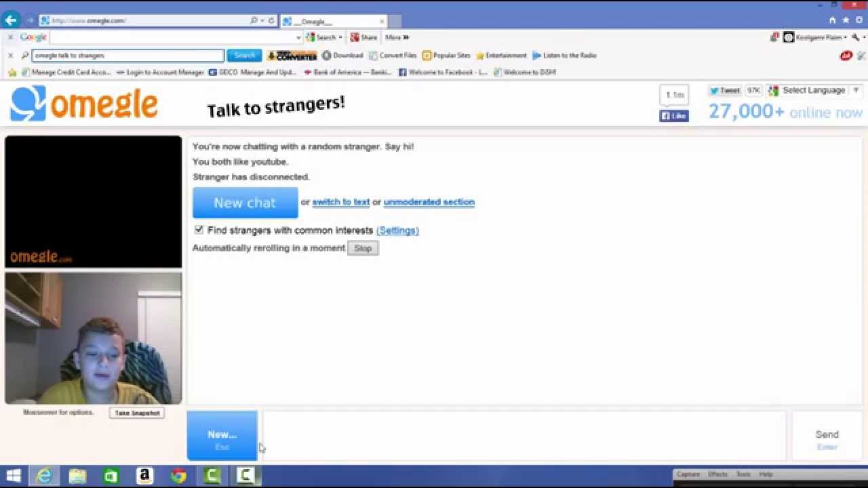Click the Video Converter logo
The height and width of the screenshot is (488, 868).
292,56
